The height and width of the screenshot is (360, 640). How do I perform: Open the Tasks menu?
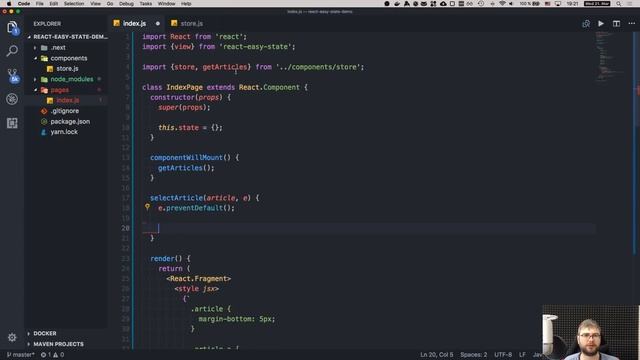coord(146,4)
